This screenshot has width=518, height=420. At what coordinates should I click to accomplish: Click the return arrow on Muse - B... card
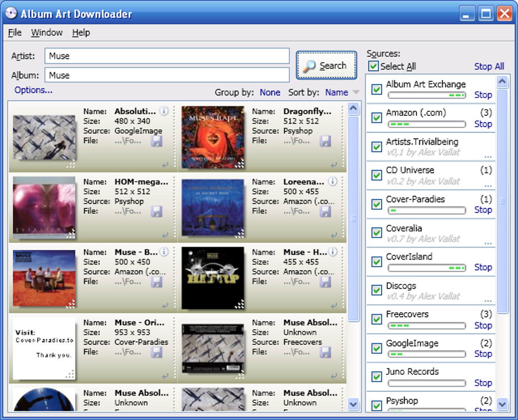[x=165, y=306]
